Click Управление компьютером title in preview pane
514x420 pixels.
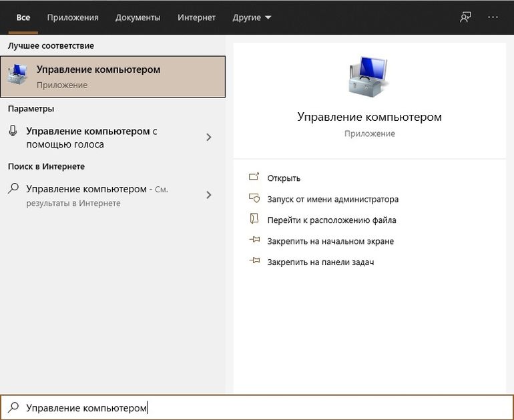369,117
